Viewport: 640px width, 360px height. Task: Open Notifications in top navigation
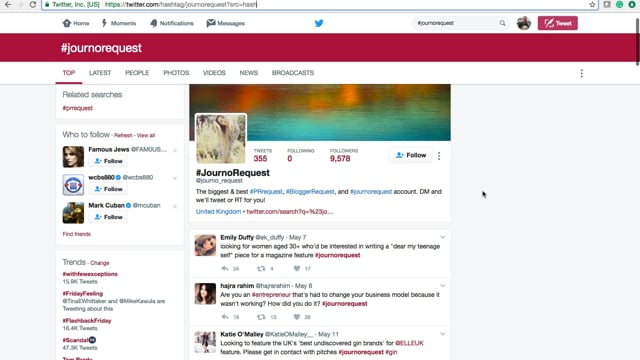tap(172, 23)
